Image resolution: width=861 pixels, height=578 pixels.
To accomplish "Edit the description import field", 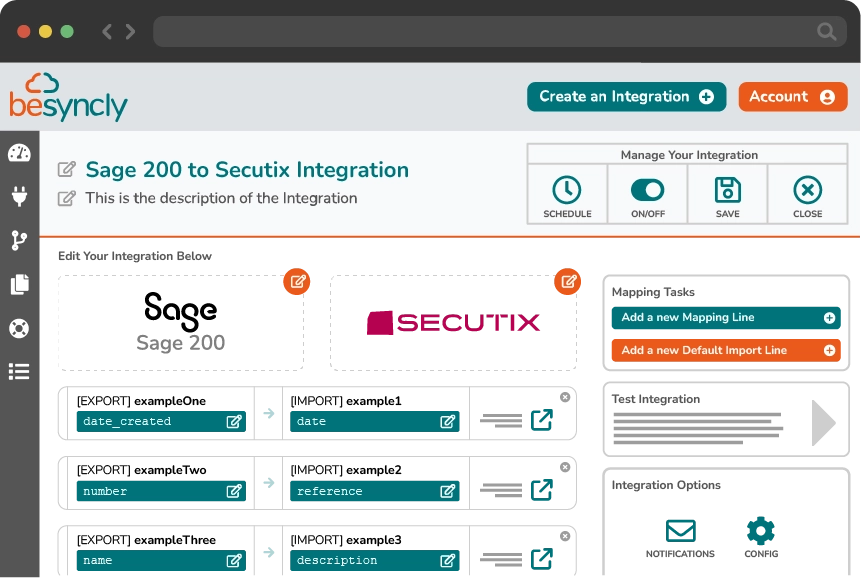I will tap(374, 560).
